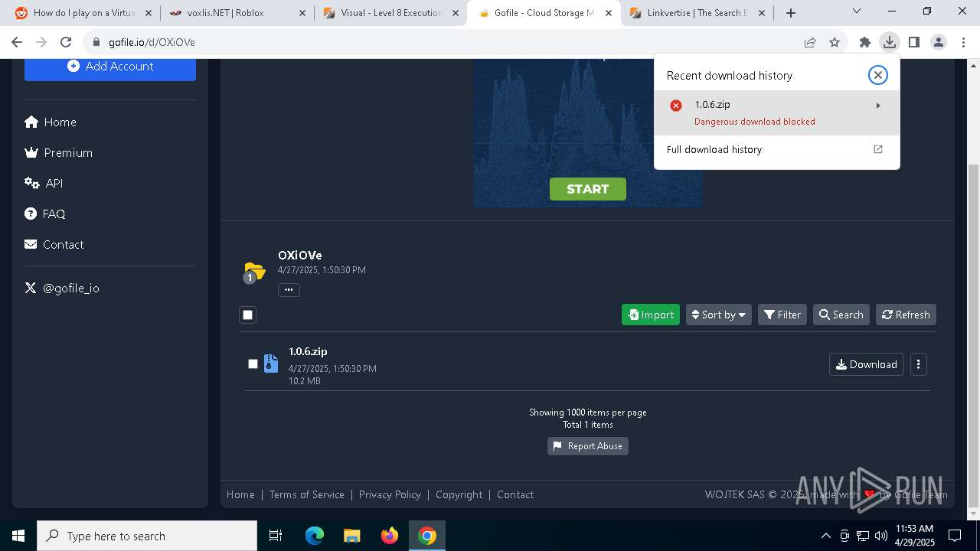Open the FAQ sidebar entry
Viewport: 980px width, 551px height.
(x=44, y=214)
